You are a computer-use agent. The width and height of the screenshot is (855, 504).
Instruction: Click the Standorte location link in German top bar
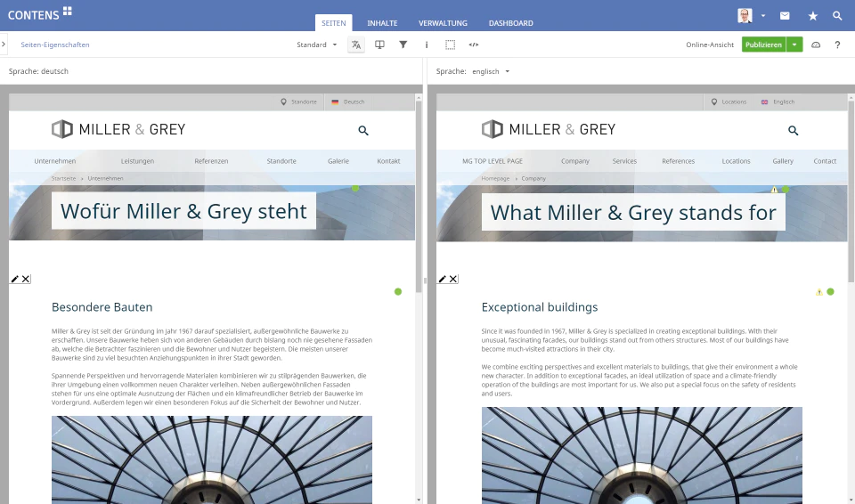(299, 102)
